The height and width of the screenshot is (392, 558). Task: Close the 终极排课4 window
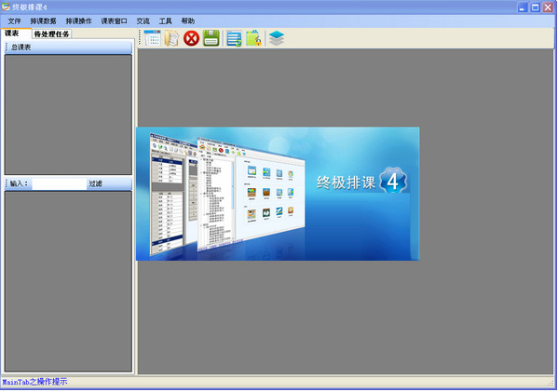click(x=548, y=7)
